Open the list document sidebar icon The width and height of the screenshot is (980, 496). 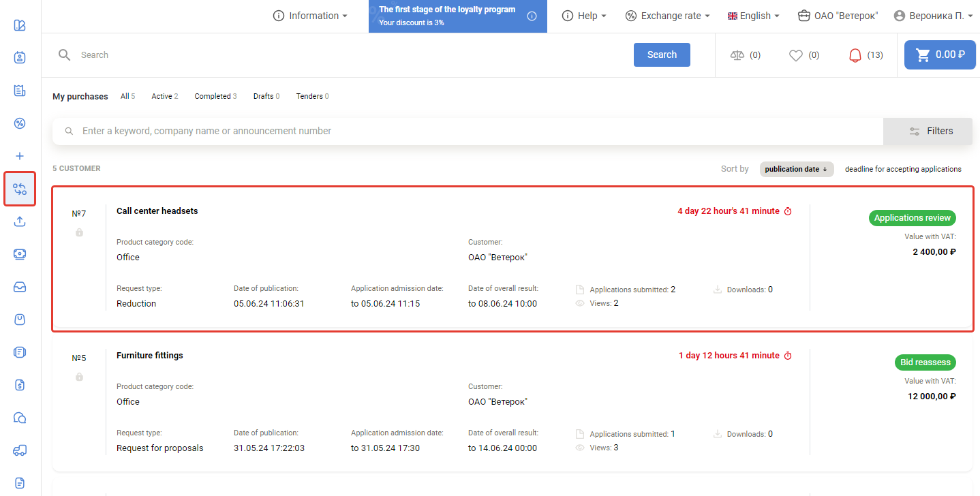pos(20,352)
